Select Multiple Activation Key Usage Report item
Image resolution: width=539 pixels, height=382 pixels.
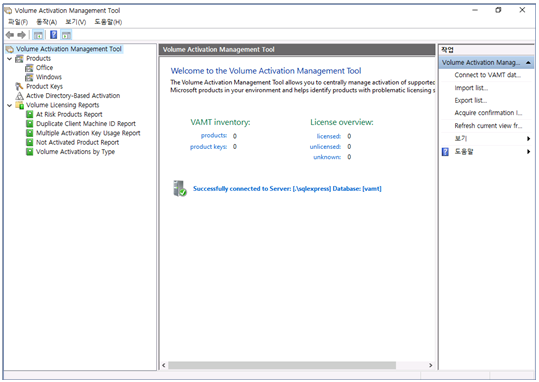point(88,133)
